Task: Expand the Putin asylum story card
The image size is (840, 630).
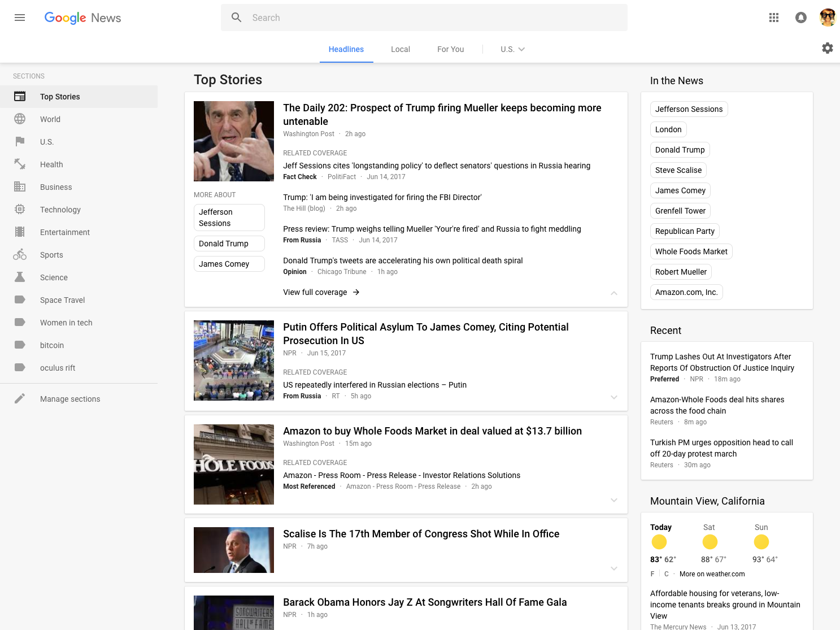Action: coord(614,397)
